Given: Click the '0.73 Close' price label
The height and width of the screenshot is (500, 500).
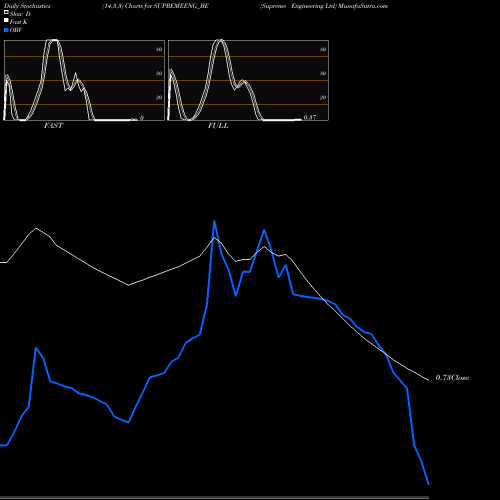Looking at the screenshot, I should coord(452,377).
